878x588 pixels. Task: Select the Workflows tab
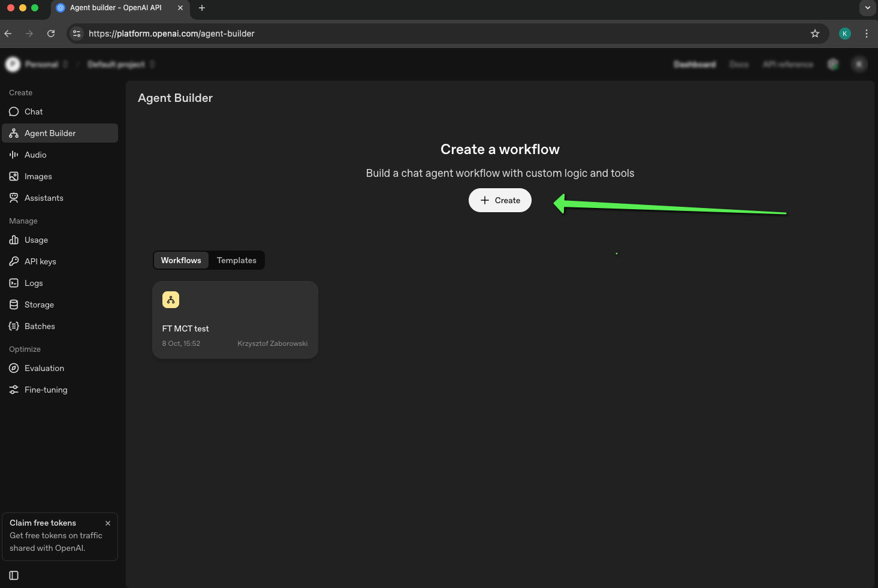click(181, 260)
